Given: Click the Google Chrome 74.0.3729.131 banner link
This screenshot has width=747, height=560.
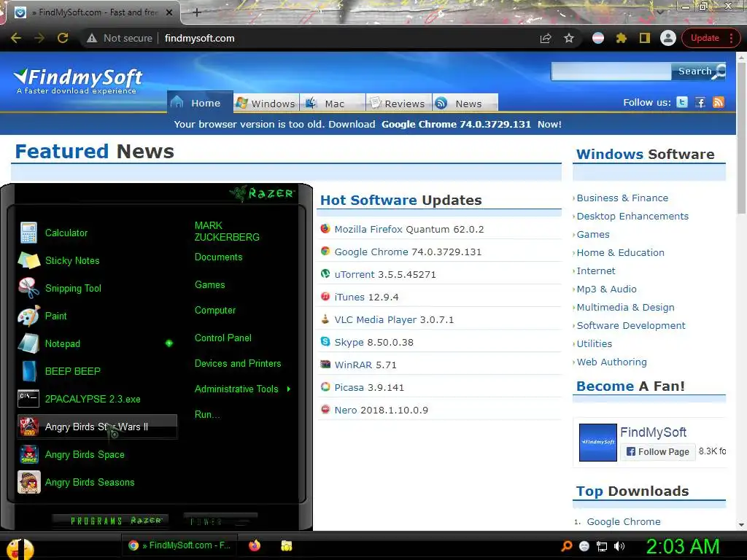Looking at the screenshot, I should coord(456,124).
